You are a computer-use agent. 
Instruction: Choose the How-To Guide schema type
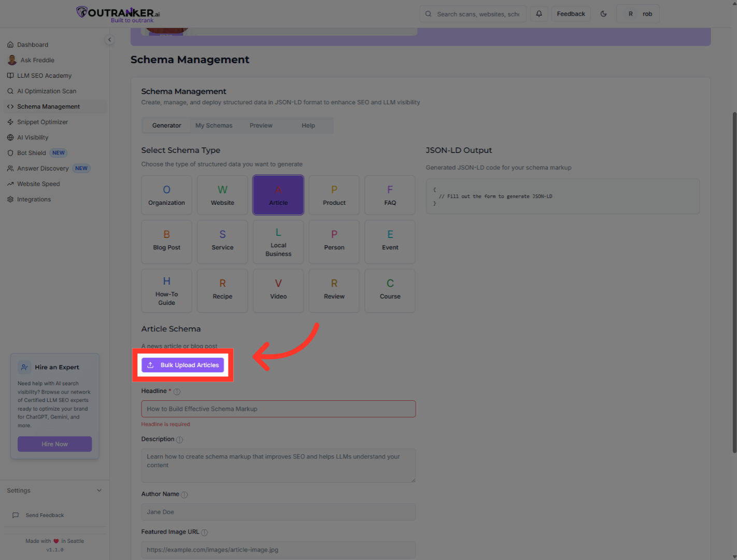[166, 290]
